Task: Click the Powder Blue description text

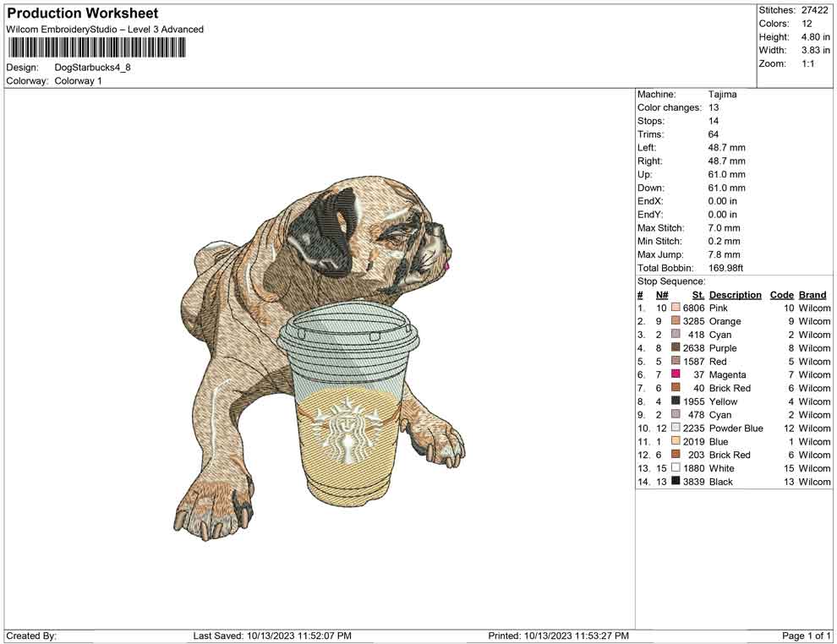Action: [736, 428]
